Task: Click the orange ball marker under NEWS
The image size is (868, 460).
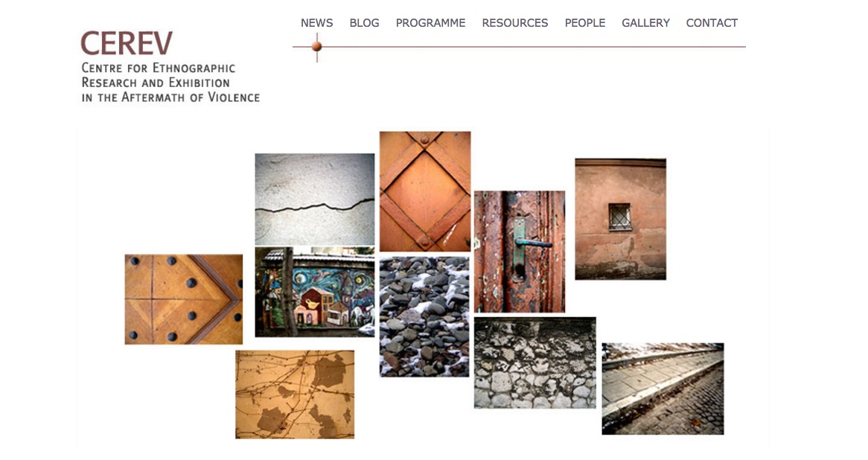Action: [x=316, y=46]
